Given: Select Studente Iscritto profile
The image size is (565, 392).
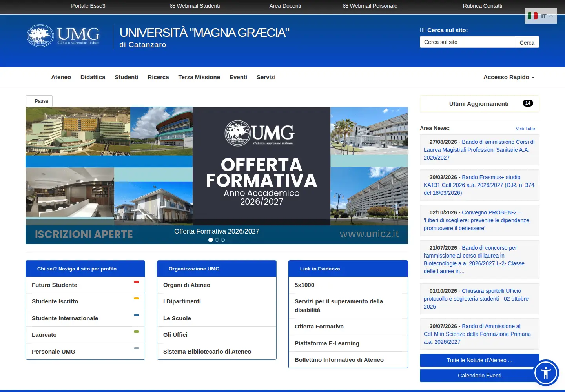Looking at the screenshot, I should [x=85, y=301].
